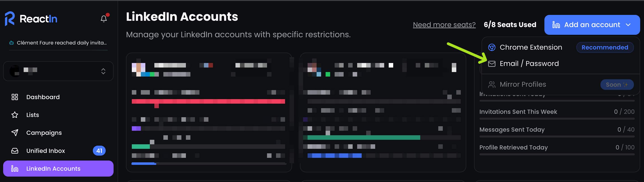Click the Messages Sent Today progress bar
644x182 pixels.
coord(557,137)
